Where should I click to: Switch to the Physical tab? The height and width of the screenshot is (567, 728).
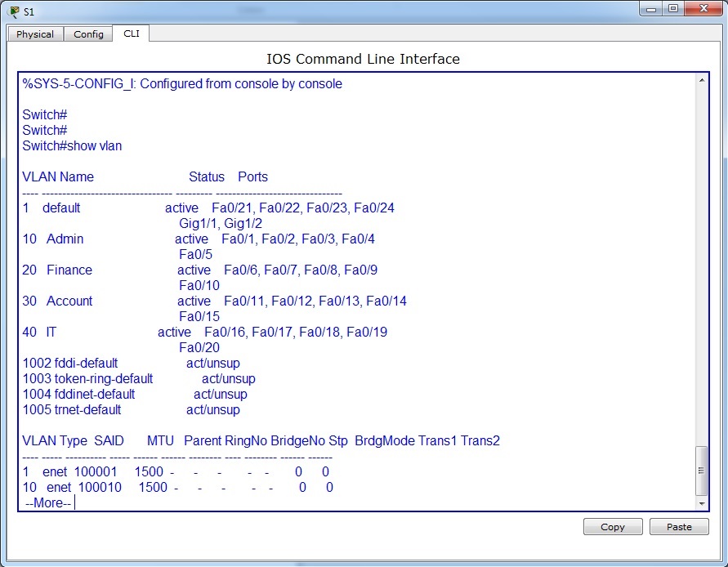35,33
